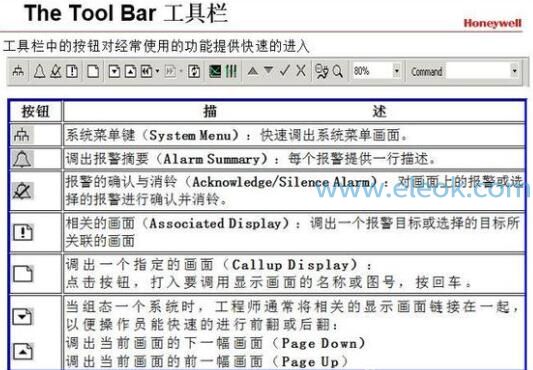Click the Page Down icon in table row
The image size is (533, 370).
coord(23,317)
